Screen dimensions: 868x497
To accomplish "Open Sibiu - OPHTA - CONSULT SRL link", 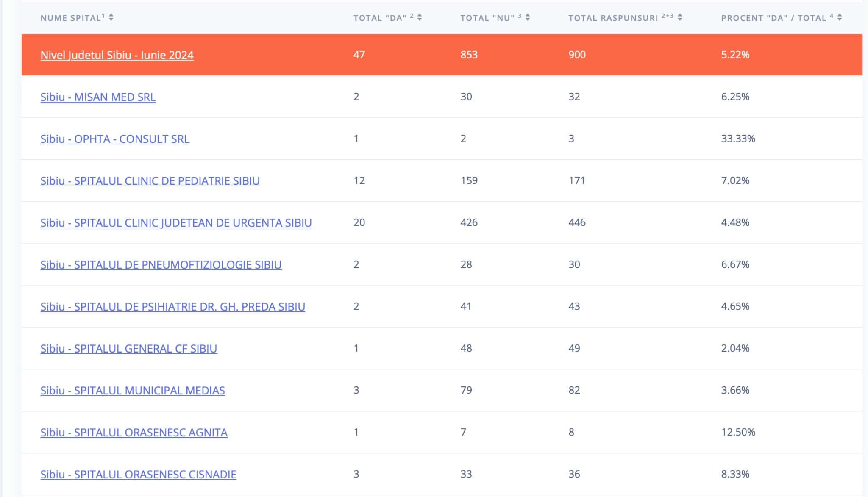I will 115,139.
